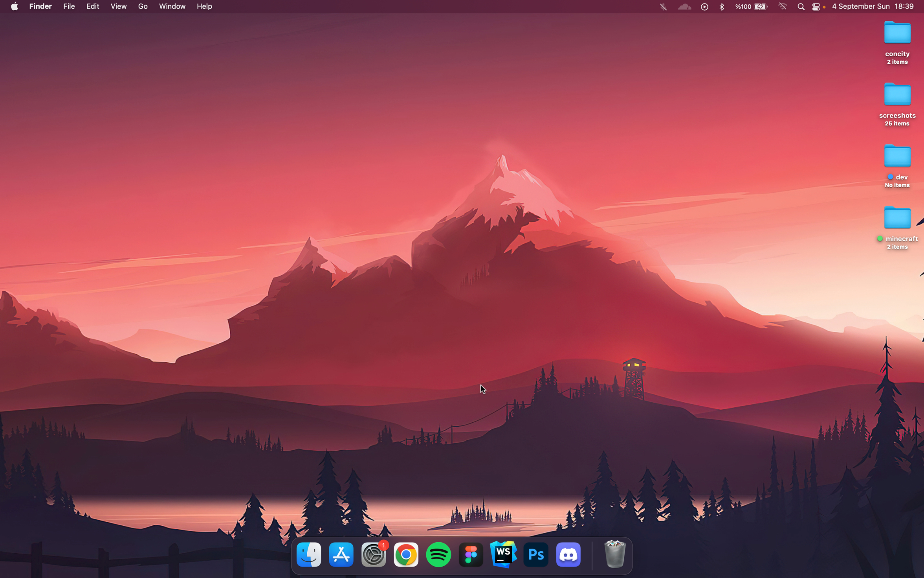Select the screeshots folder on the desktop
This screenshot has width=924, height=578.
[897, 104]
